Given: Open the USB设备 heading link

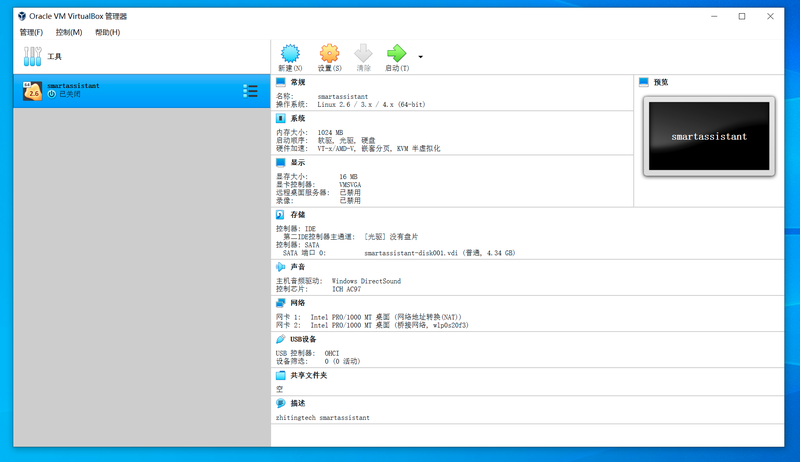Looking at the screenshot, I should [303, 339].
